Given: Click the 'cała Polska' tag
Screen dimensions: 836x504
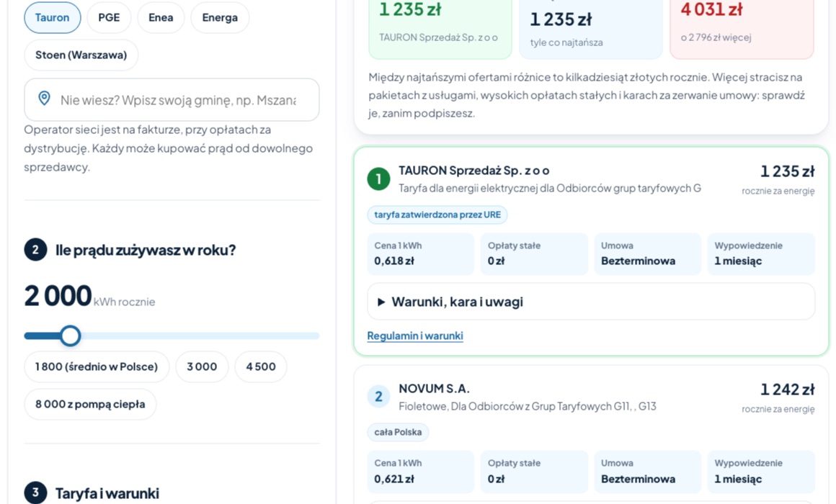Looking at the screenshot, I should (398, 432).
